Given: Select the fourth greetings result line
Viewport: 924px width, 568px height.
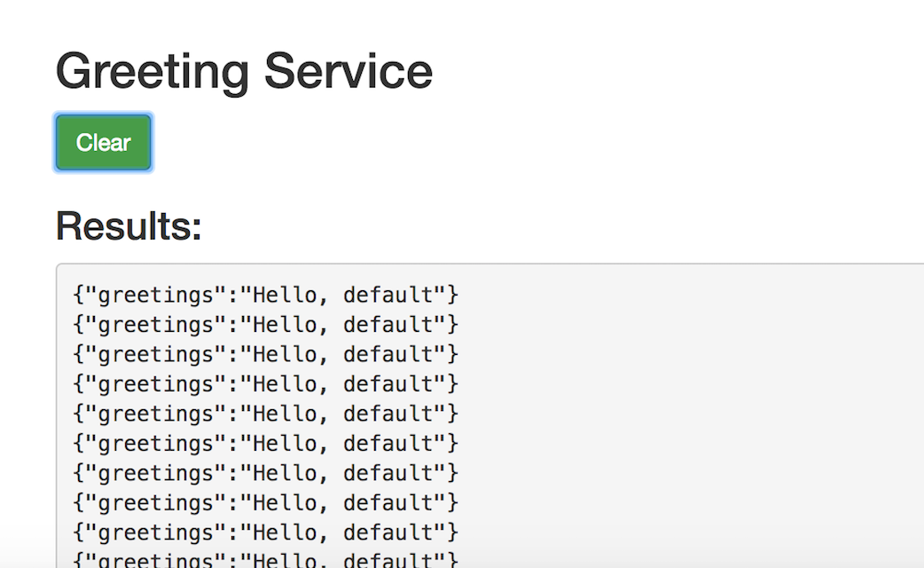Looking at the screenshot, I should tap(265, 384).
